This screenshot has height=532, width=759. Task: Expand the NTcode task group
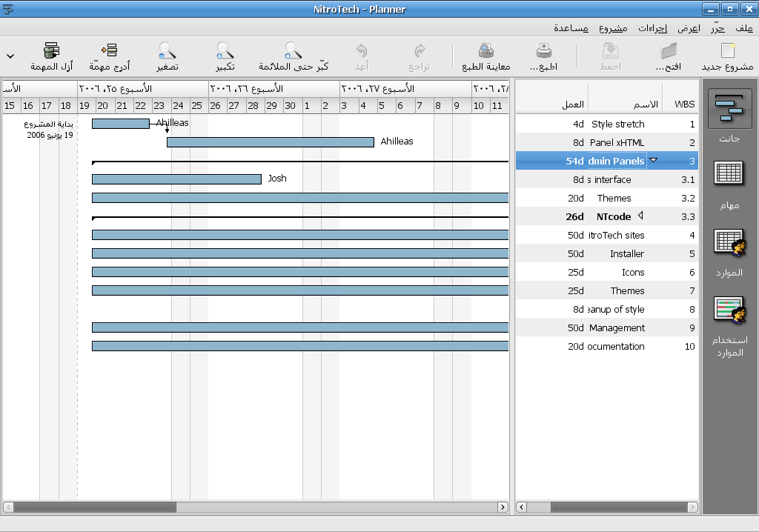(640, 216)
